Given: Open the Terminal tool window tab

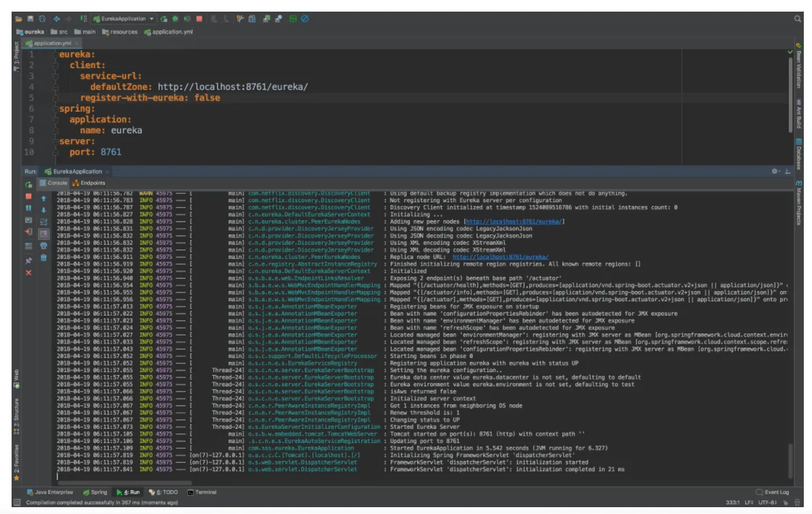Looking at the screenshot, I should coord(202,492).
